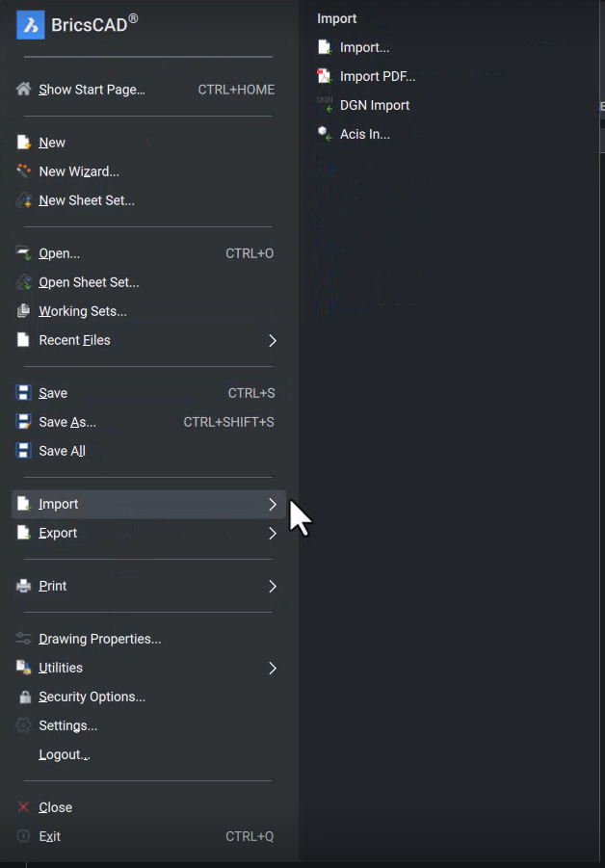Click the Print icon
The width and height of the screenshot is (605, 868).
pos(21,585)
